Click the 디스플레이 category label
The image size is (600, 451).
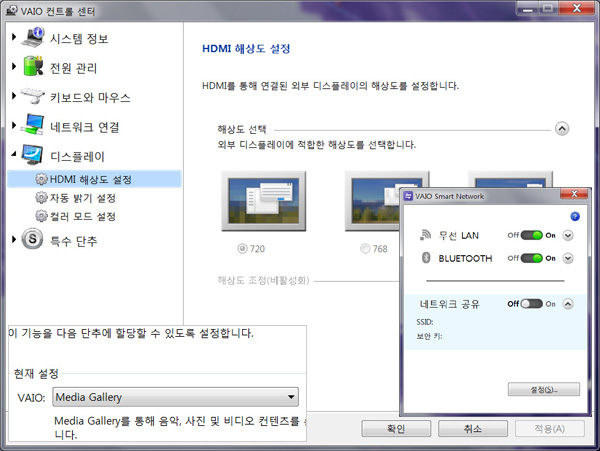[x=77, y=156]
